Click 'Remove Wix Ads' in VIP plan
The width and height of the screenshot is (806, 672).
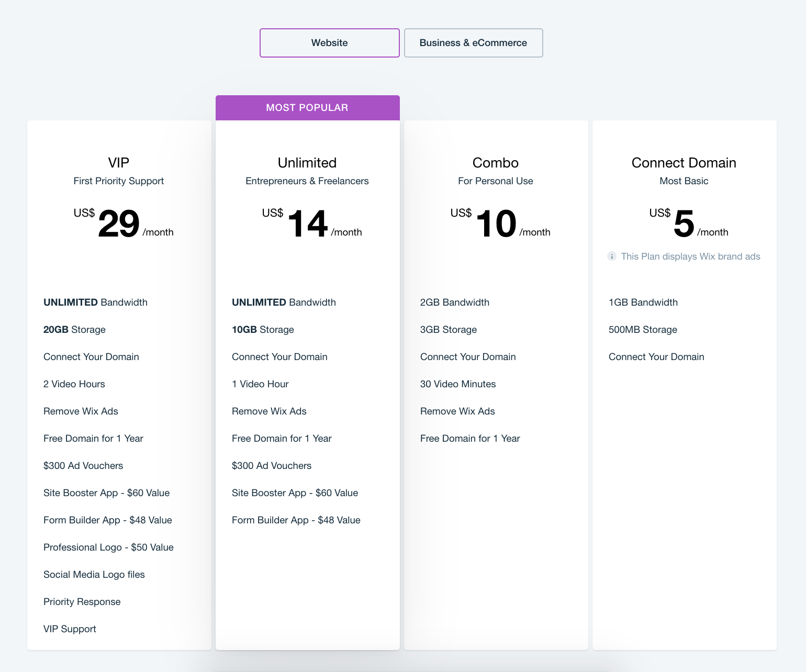coord(81,411)
